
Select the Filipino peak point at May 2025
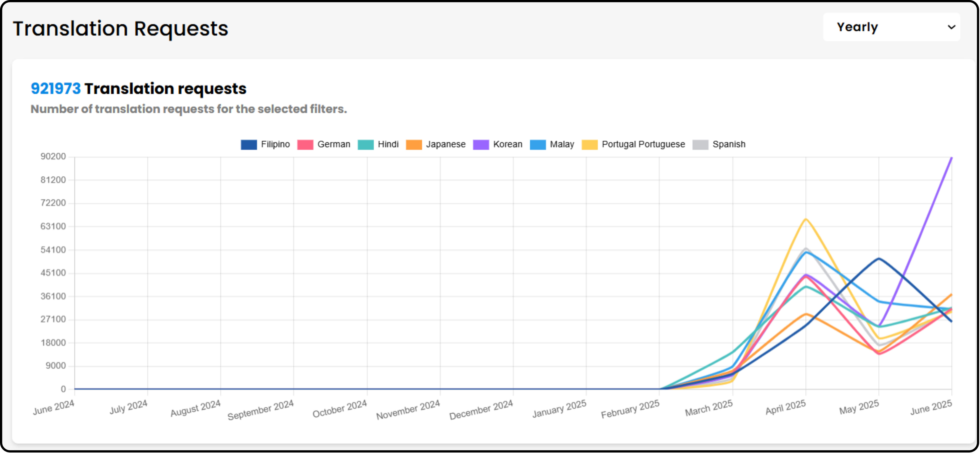(878, 258)
